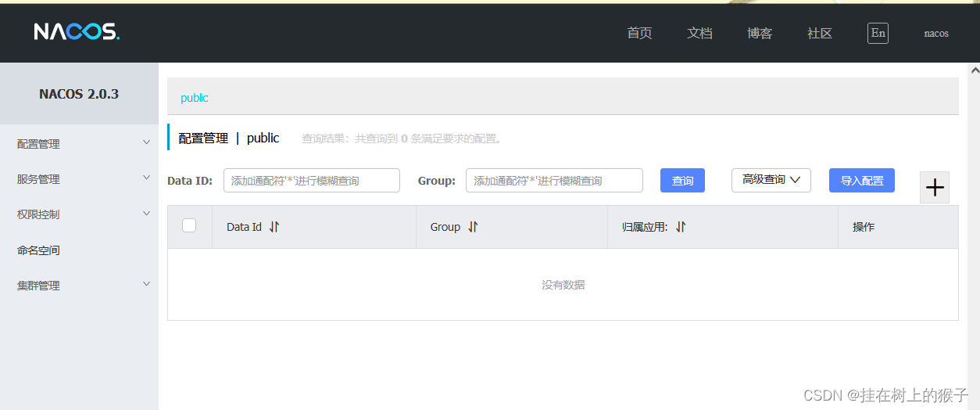Click the 没有数据 empty-table message
Image resolution: width=980 pixels, height=410 pixels.
coord(563,285)
